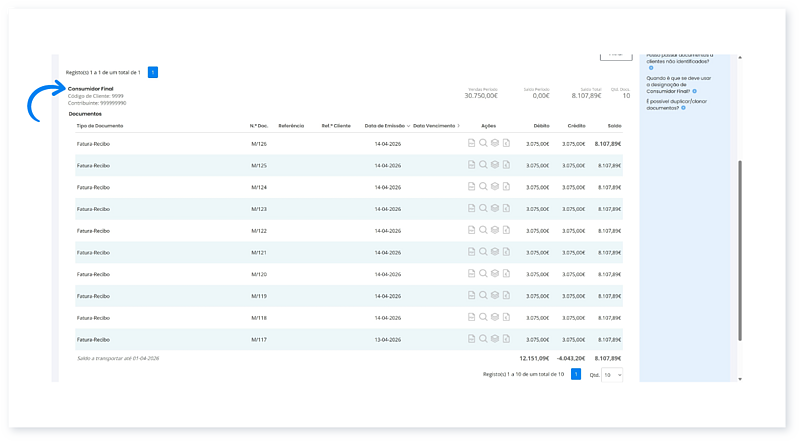The width and height of the screenshot is (800, 442).
Task: Click magnifier icon for document M/125
Action: tap(483, 165)
